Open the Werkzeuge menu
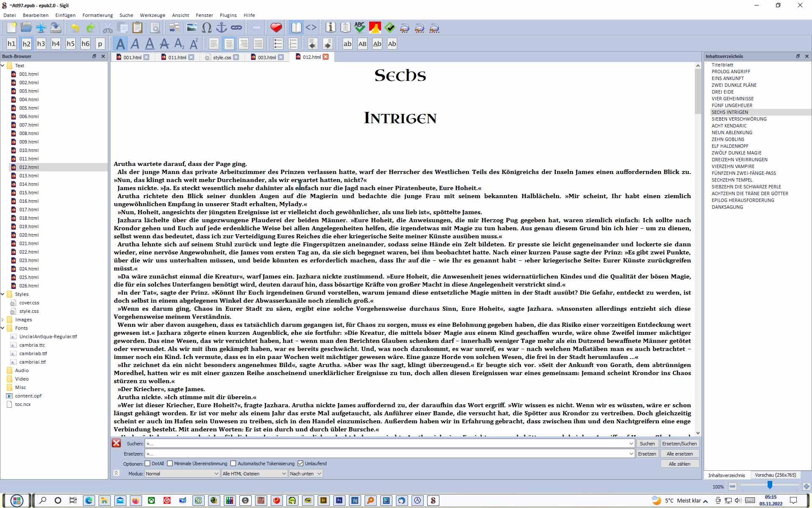This screenshot has width=812, height=508. coord(152,15)
